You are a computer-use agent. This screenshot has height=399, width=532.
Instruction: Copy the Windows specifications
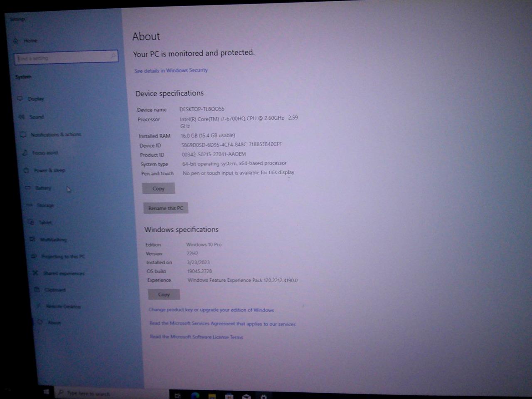164,295
